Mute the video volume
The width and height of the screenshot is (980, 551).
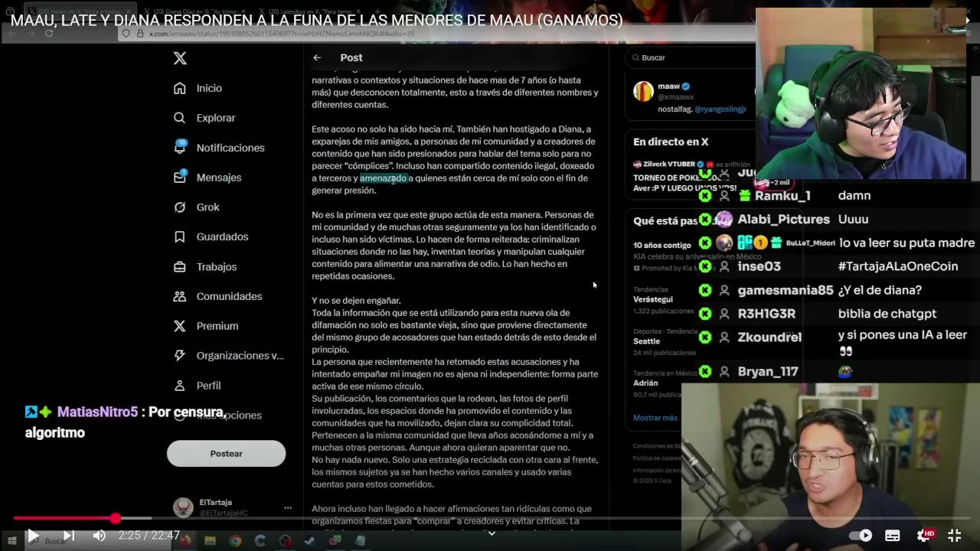point(99,536)
